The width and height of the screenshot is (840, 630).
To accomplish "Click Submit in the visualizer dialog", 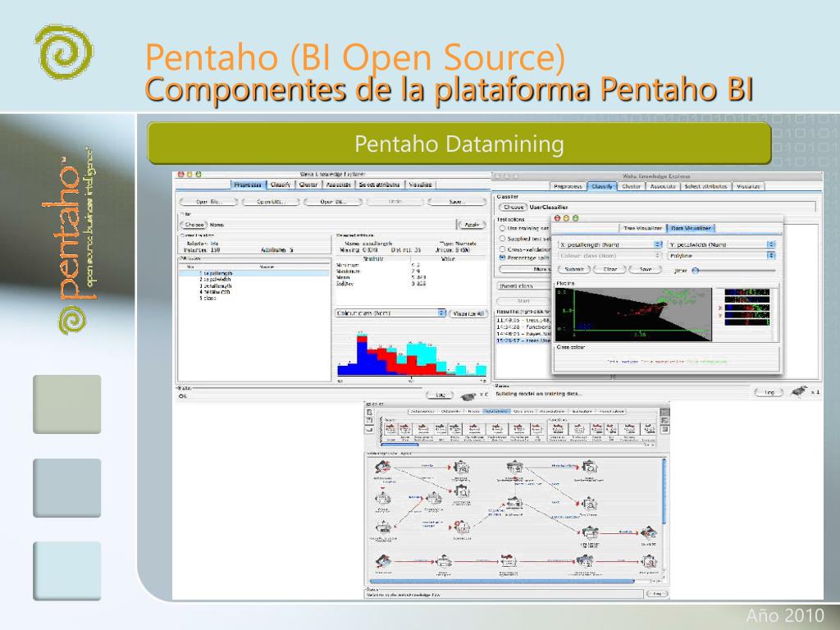I will 574,269.
